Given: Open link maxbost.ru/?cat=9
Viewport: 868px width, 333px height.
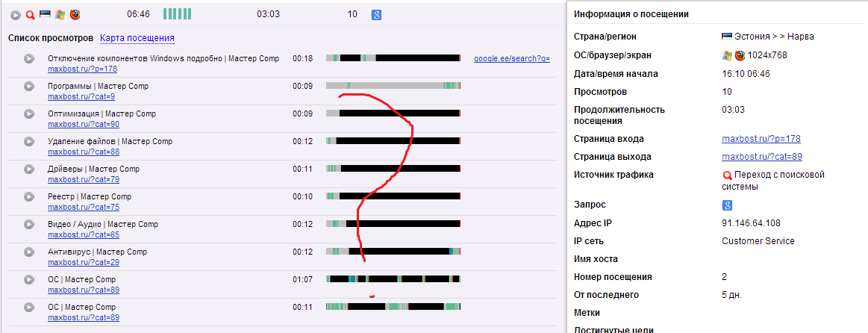Looking at the screenshot, I should pyautogui.click(x=81, y=96).
